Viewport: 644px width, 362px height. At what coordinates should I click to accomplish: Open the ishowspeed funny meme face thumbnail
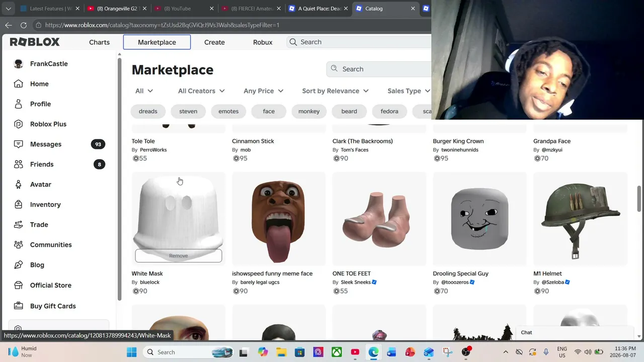click(x=279, y=219)
